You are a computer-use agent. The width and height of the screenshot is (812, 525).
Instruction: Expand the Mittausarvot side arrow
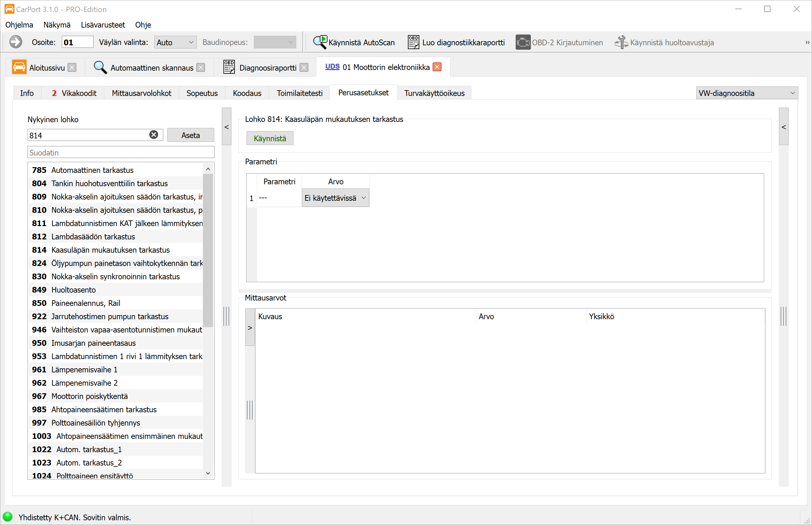(250, 327)
